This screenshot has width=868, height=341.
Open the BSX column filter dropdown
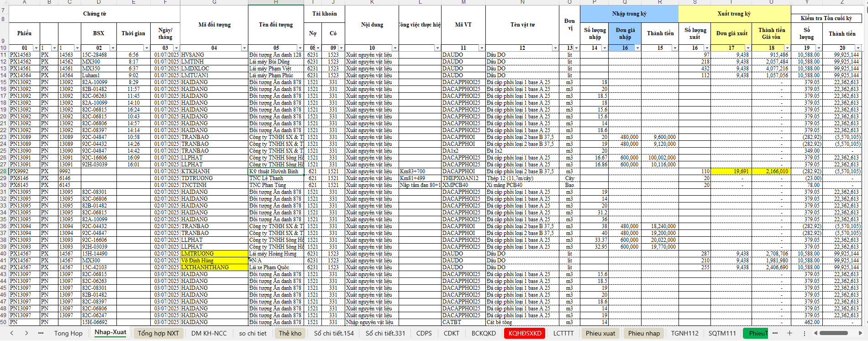tap(113, 48)
